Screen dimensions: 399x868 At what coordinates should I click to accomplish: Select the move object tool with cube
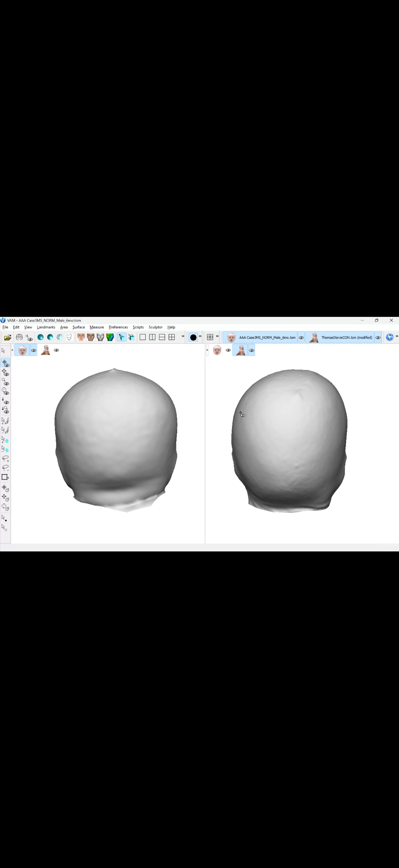click(5, 498)
